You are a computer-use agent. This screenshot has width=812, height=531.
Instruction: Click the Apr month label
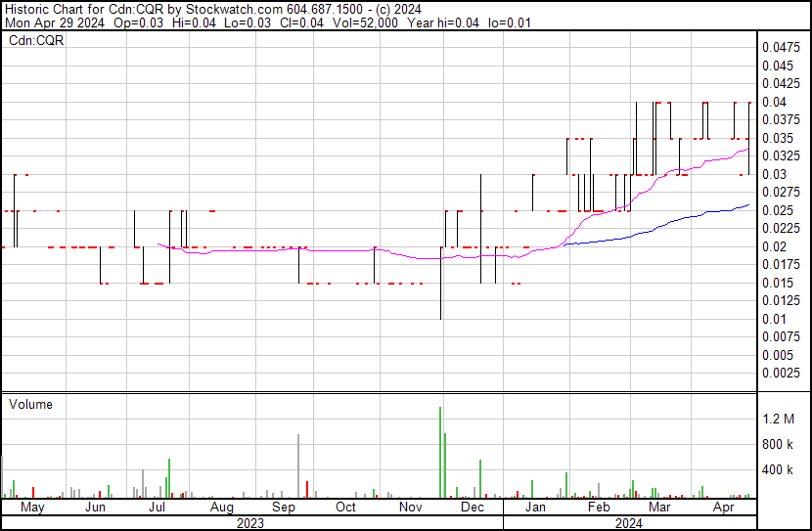click(723, 508)
